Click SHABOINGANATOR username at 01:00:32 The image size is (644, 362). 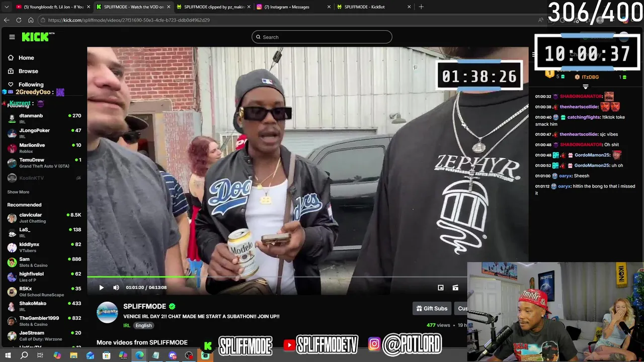[581, 97]
